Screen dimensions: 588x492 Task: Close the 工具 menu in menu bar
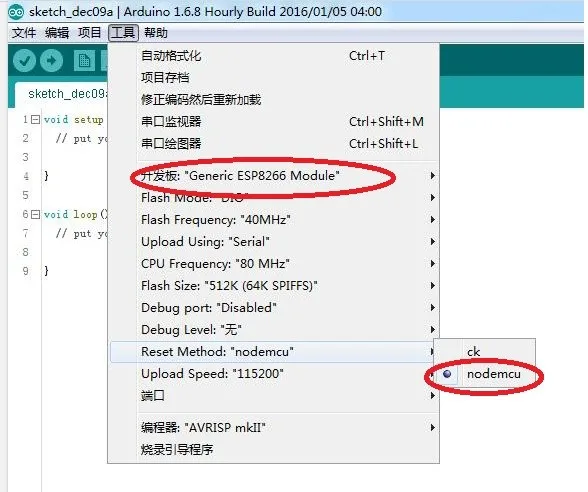pos(123,33)
